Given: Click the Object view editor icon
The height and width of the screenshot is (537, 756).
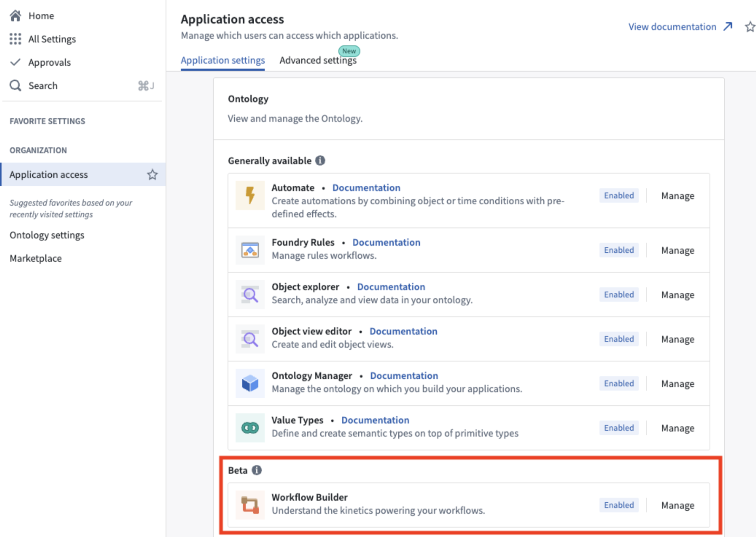Looking at the screenshot, I should tap(250, 339).
